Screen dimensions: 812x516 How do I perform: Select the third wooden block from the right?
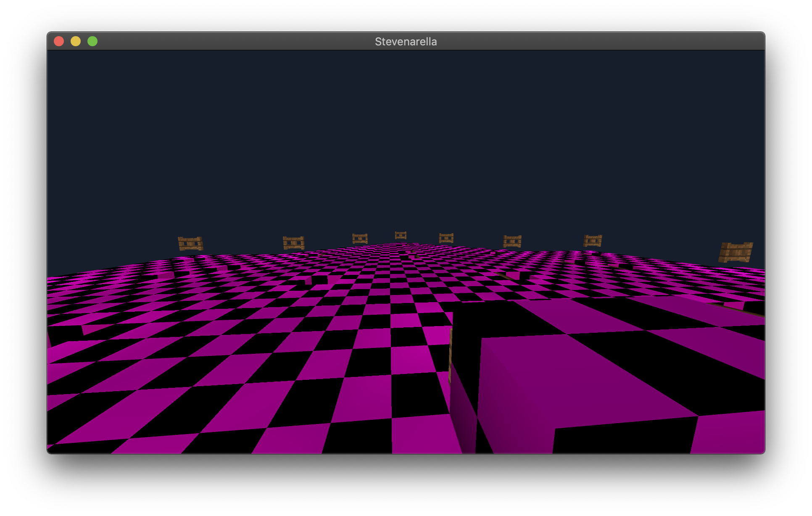click(x=512, y=241)
